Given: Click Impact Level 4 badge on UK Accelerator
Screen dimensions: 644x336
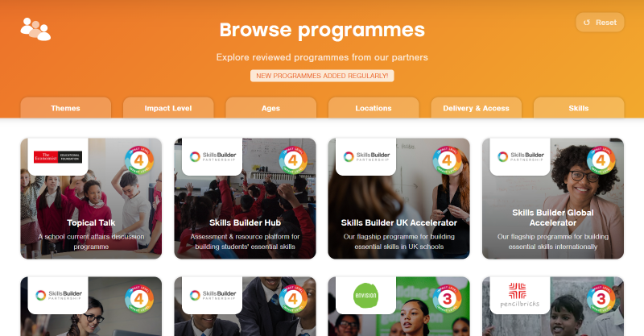Looking at the screenshot, I should (447, 160).
